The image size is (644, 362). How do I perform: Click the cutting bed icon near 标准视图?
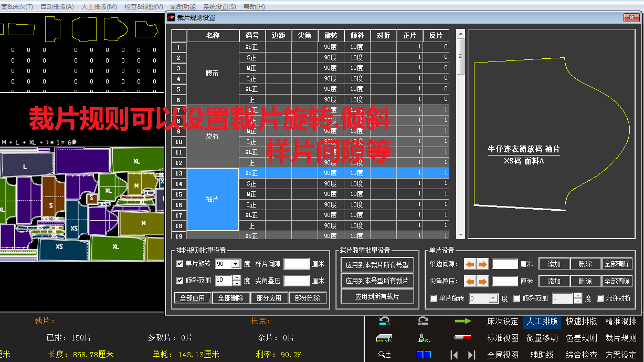(x=384, y=338)
